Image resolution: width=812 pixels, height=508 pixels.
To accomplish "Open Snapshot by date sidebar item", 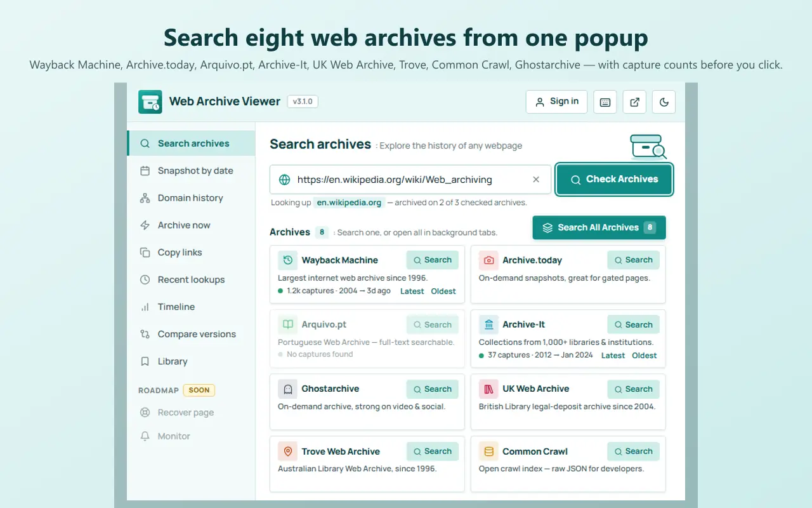I will 191,171.
